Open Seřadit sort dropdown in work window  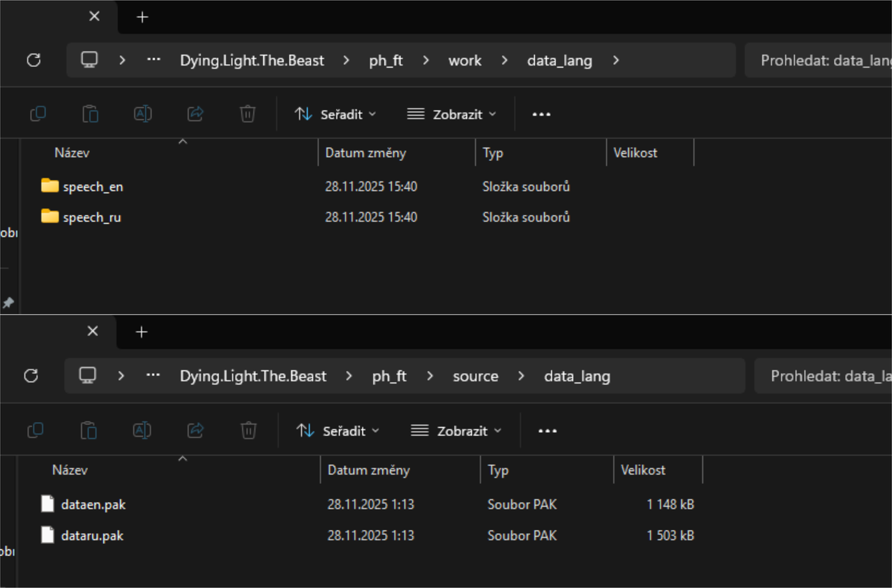coord(335,114)
